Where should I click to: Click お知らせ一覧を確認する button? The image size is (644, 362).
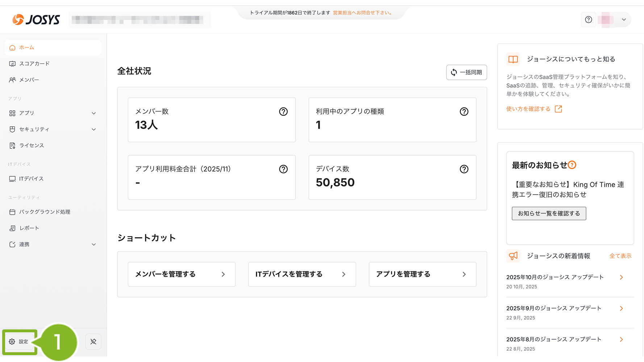tap(548, 214)
